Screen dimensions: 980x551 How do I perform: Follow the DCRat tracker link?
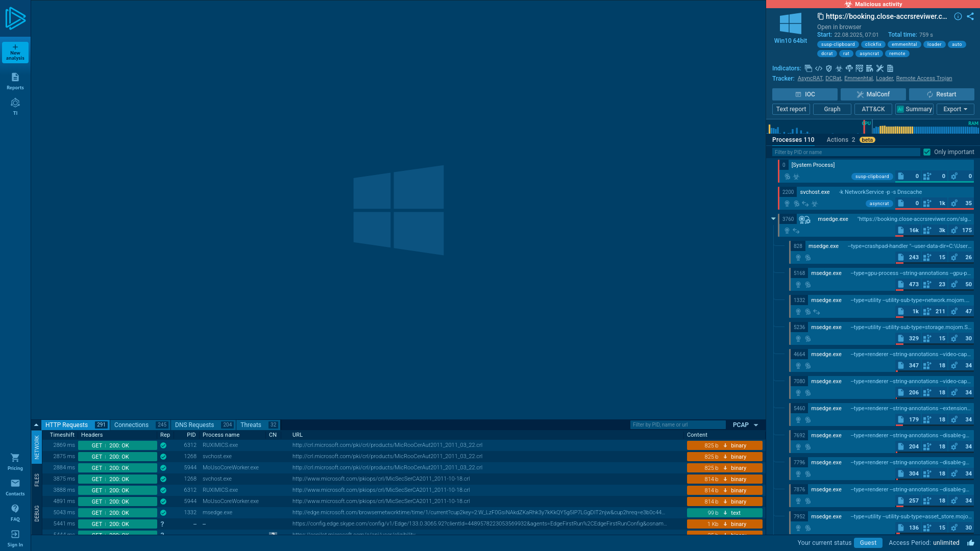coord(833,79)
